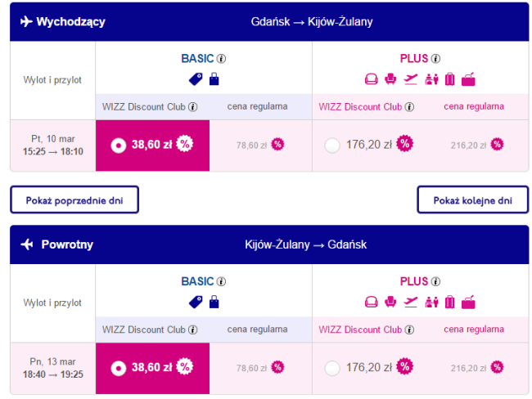Click the airplane check-in icon under outbound PLUS
The width and height of the screenshot is (532, 399).
point(411,79)
